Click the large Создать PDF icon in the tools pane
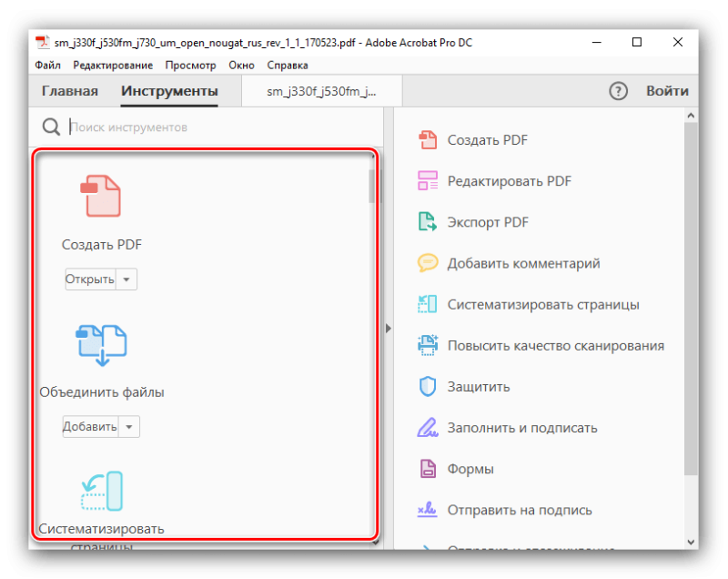Screen dimensions: 728x579 tap(101, 196)
